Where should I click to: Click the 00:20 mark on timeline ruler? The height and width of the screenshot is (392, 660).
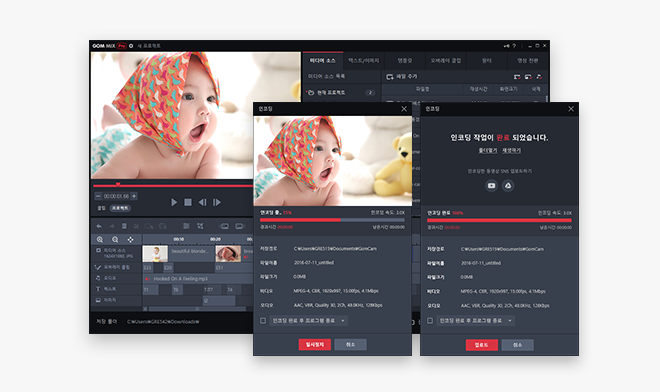click(x=215, y=239)
